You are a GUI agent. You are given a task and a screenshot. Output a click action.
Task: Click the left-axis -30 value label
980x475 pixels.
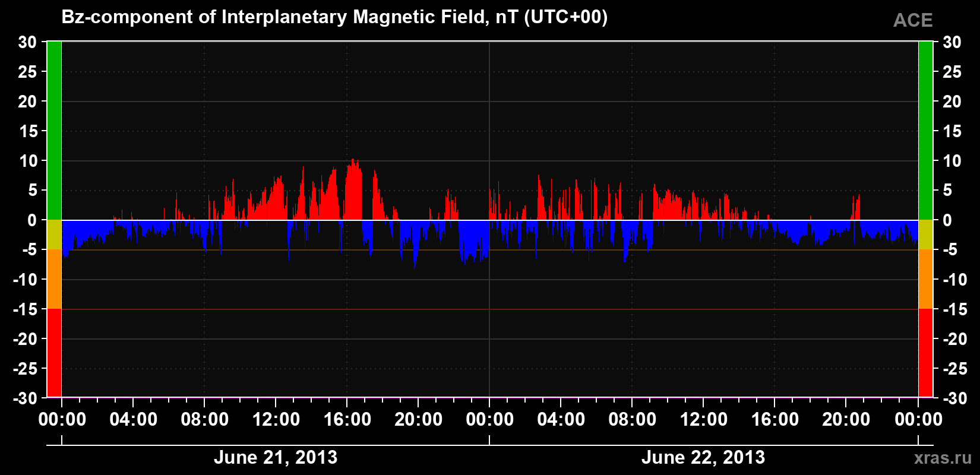[x=25, y=398]
